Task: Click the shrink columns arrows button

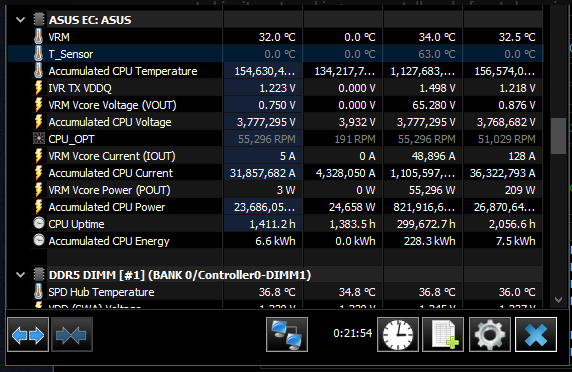Action: (x=72, y=334)
